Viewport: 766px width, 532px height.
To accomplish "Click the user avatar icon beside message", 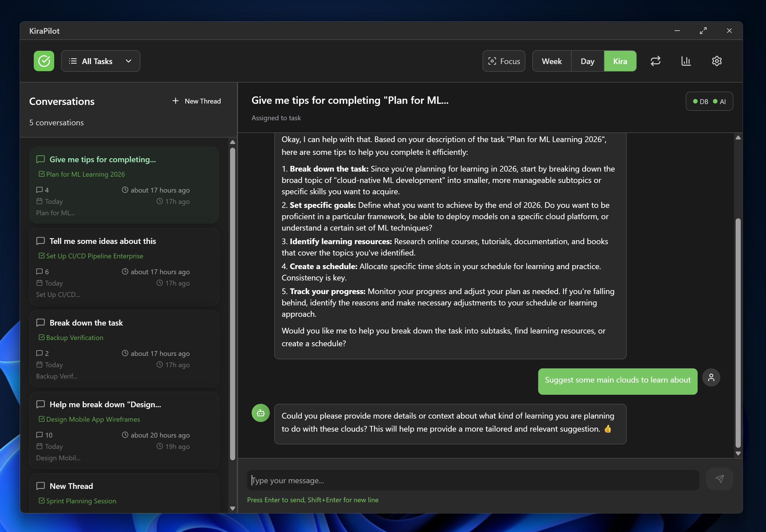I will click(711, 377).
